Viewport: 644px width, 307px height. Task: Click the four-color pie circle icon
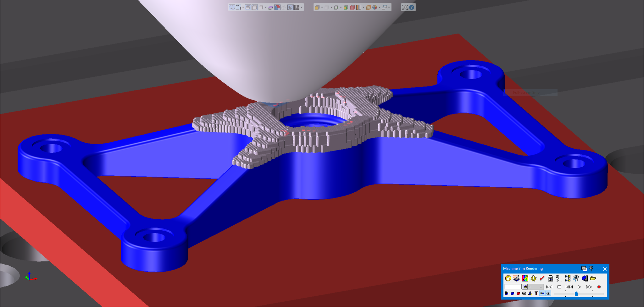coord(375,7)
